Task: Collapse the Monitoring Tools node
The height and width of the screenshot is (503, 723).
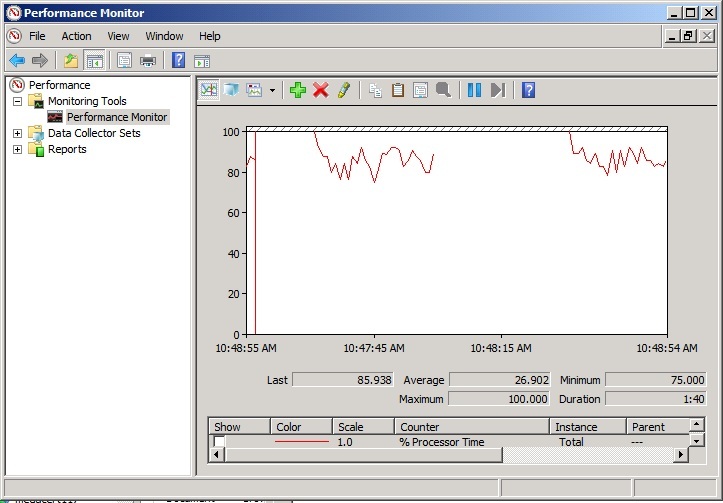Action: 17,101
